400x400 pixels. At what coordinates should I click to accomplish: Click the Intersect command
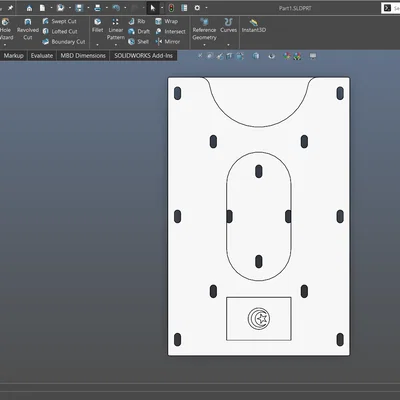tap(170, 31)
